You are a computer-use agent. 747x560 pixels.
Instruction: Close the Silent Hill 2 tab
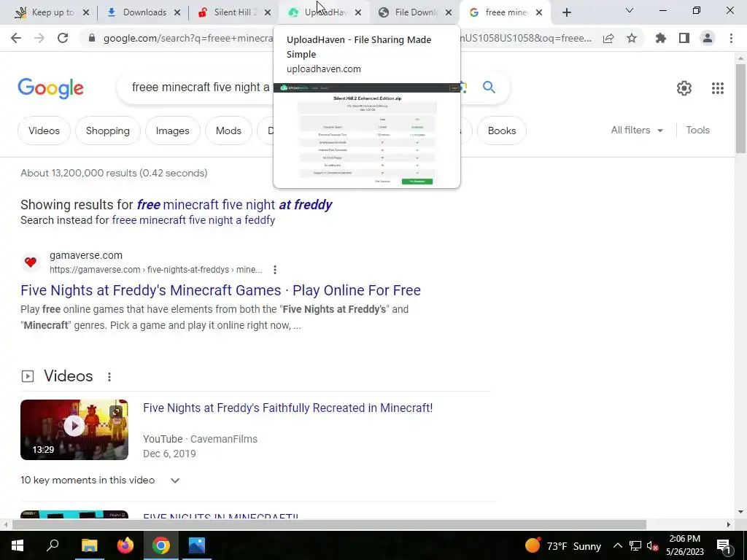(x=268, y=12)
